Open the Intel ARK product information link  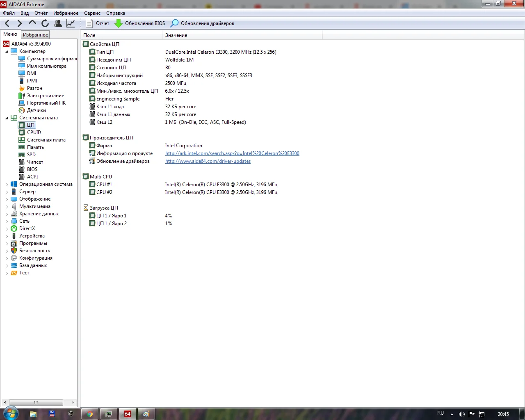pyautogui.click(x=232, y=153)
